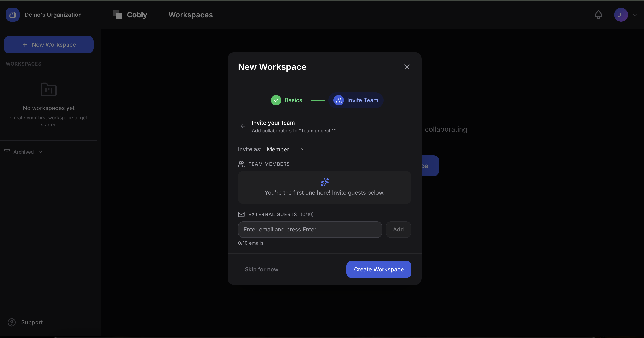Click the Invite Team people icon

338,100
